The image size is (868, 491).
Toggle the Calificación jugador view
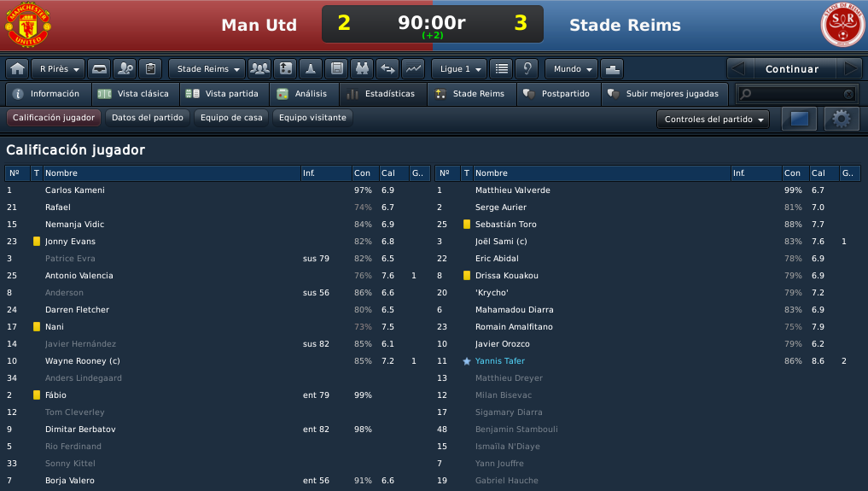coord(54,117)
